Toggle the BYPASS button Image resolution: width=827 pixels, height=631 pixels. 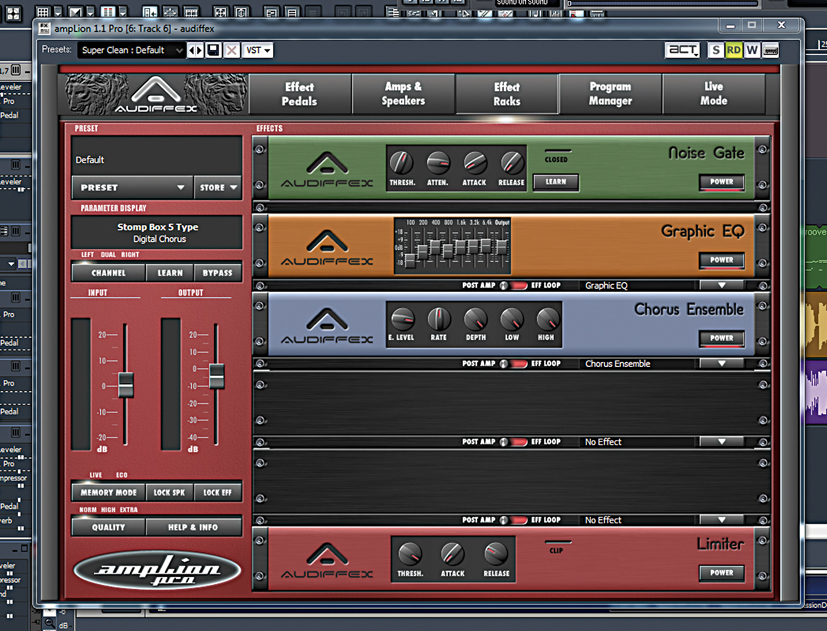[x=218, y=273]
